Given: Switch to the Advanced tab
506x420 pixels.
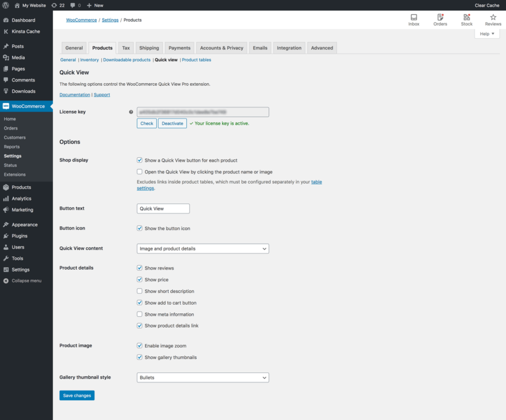Looking at the screenshot, I should [322, 47].
